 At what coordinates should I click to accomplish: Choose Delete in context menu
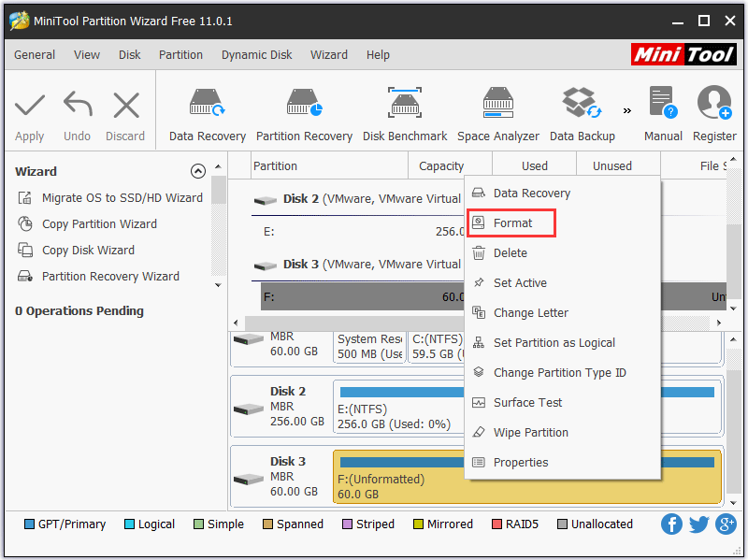pos(563,252)
